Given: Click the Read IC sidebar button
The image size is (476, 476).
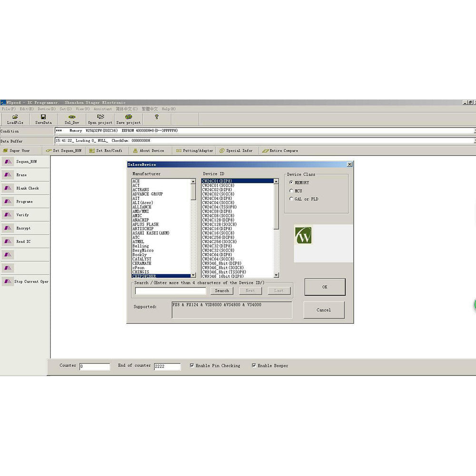Looking at the screenshot, I should click(x=9, y=241).
